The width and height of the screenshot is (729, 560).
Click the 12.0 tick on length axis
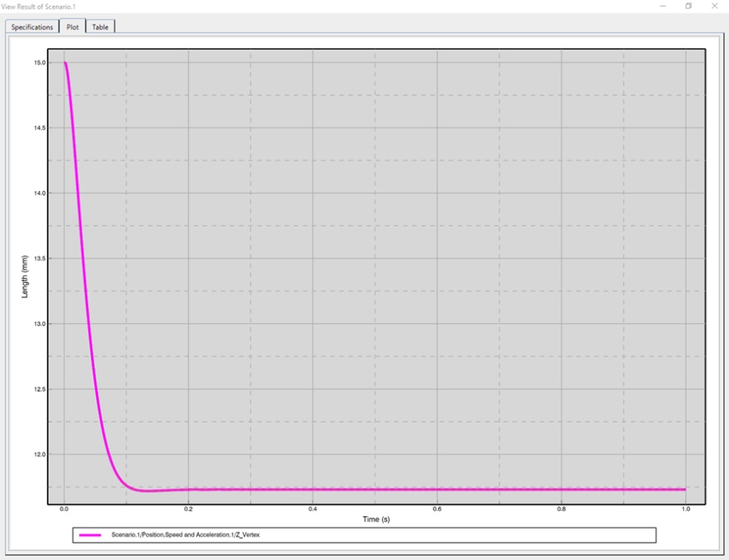point(40,455)
